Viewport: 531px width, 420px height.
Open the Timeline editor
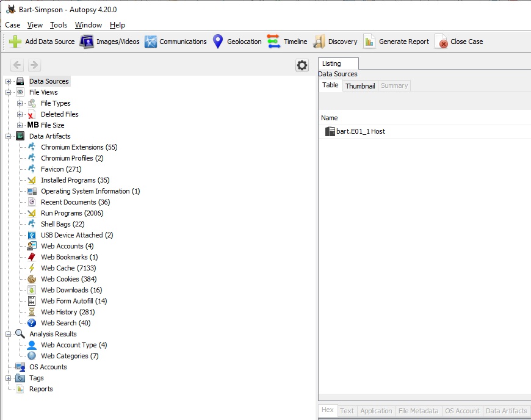pos(287,42)
